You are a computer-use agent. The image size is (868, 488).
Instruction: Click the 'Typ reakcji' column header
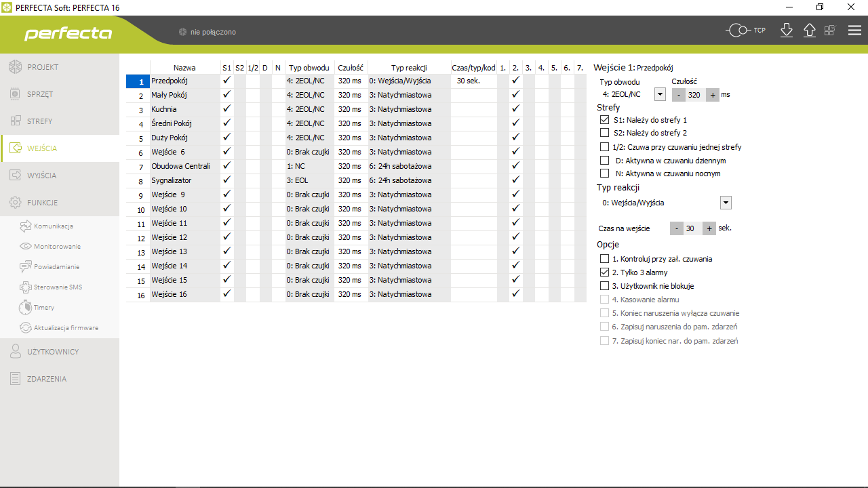click(409, 68)
